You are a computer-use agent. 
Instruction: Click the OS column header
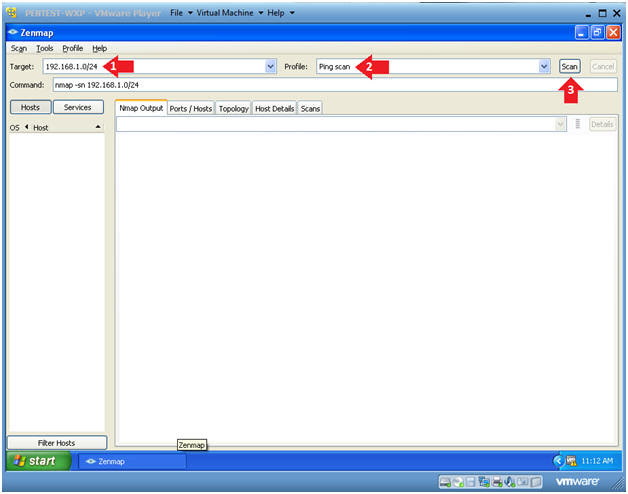coord(14,128)
